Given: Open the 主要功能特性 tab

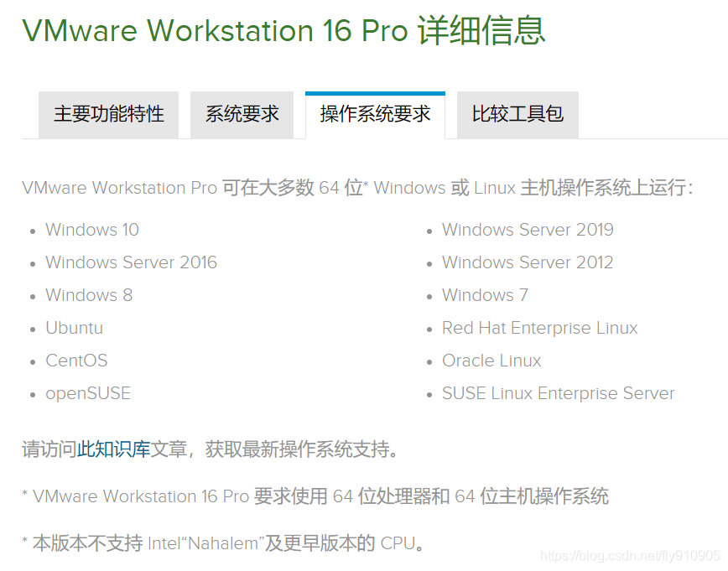Looking at the screenshot, I should (108, 115).
